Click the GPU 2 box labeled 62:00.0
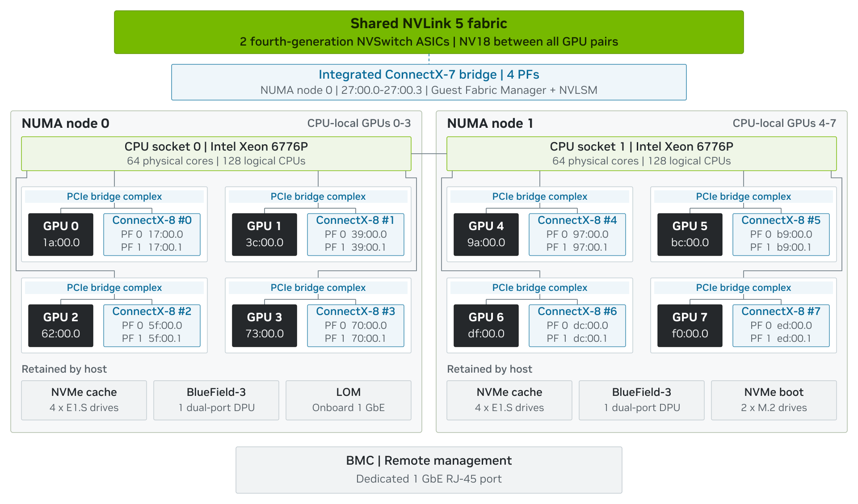Image resolution: width=858 pixels, height=504 pixels. pos(61,326)
